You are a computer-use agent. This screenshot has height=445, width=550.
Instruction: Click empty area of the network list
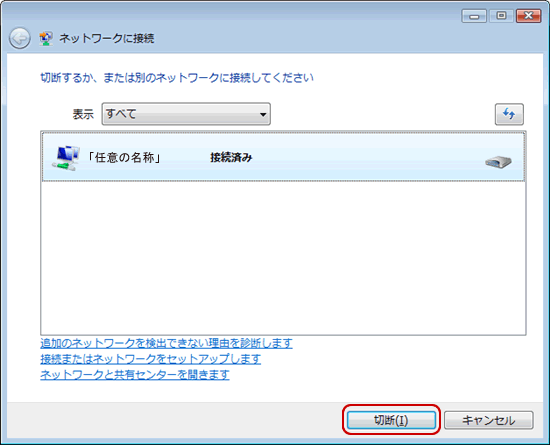(x=283, y=258)
